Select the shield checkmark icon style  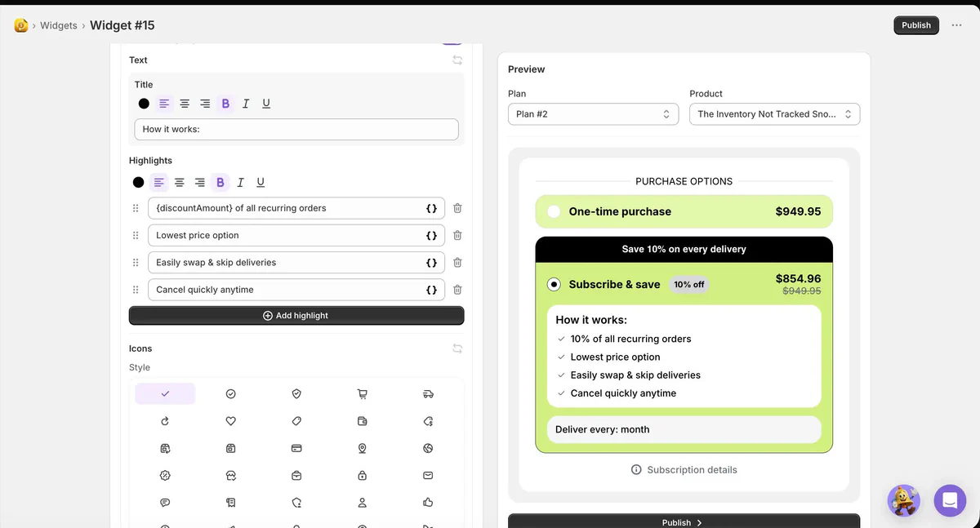[x=296, y=393]
